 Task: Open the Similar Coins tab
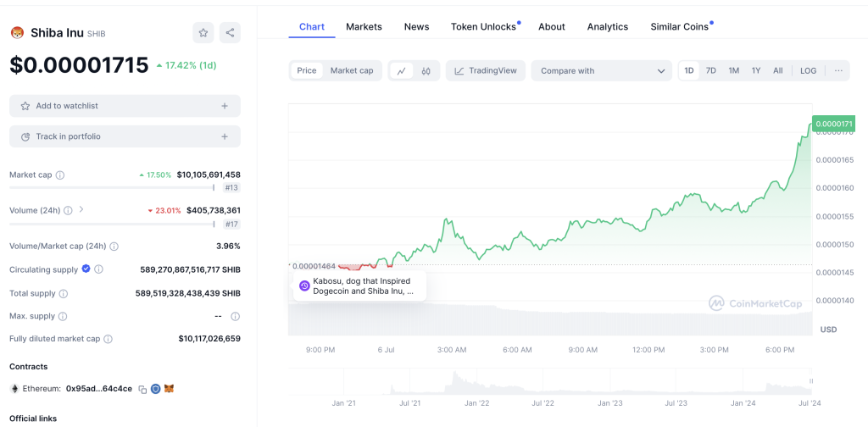pyautogui.click(x=679, y=26)
